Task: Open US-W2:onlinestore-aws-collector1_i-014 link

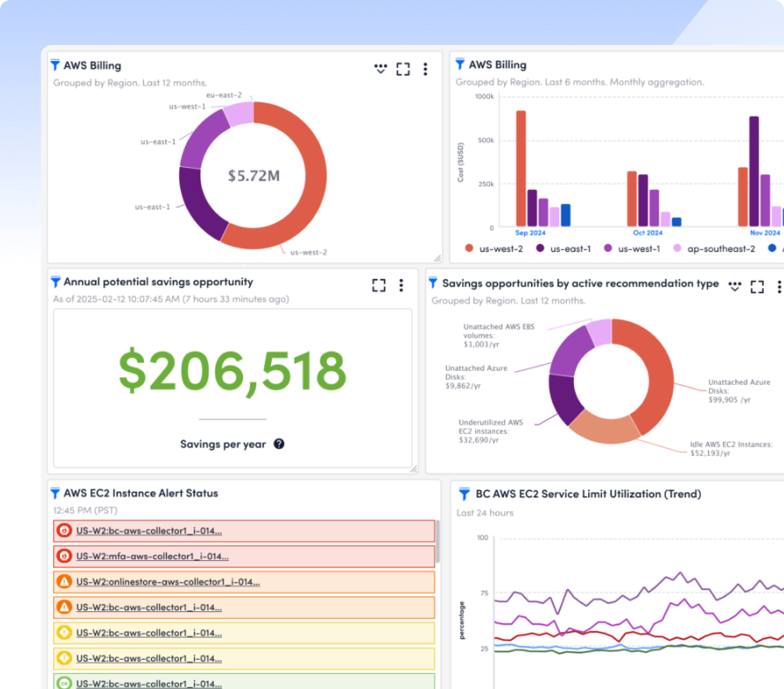Action: pos(168,582)
